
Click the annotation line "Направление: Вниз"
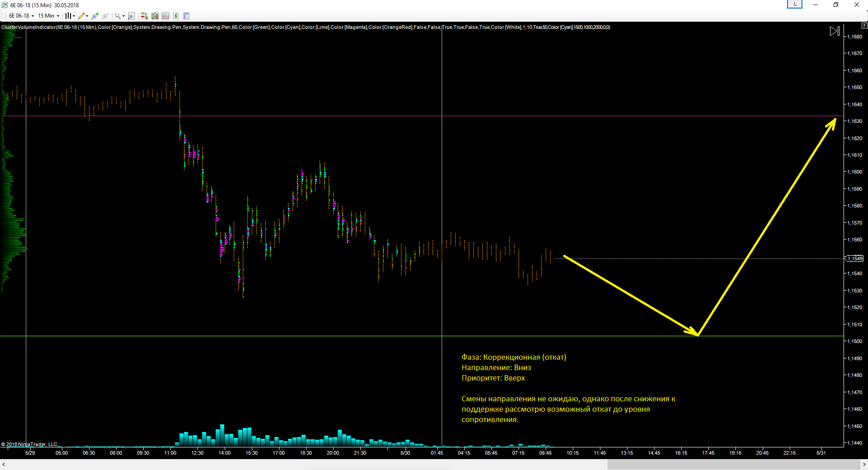pyautogui.click(x=496, y=367)
